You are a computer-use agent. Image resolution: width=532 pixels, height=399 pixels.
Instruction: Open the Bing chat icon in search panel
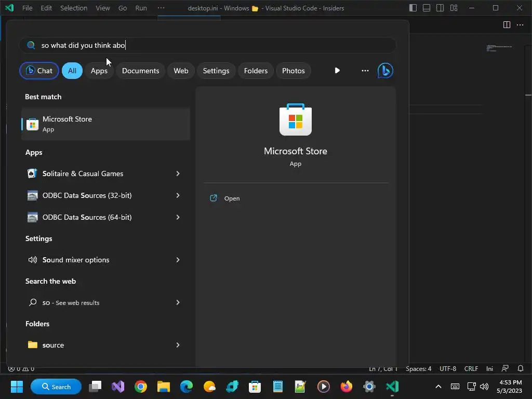[x=385, y=71]
